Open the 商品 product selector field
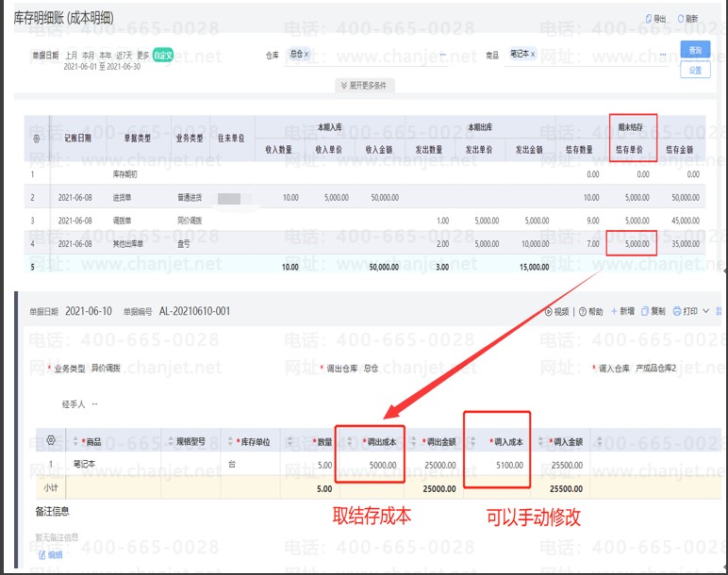Viewport: 728px width, 575px height. point(587,56)
